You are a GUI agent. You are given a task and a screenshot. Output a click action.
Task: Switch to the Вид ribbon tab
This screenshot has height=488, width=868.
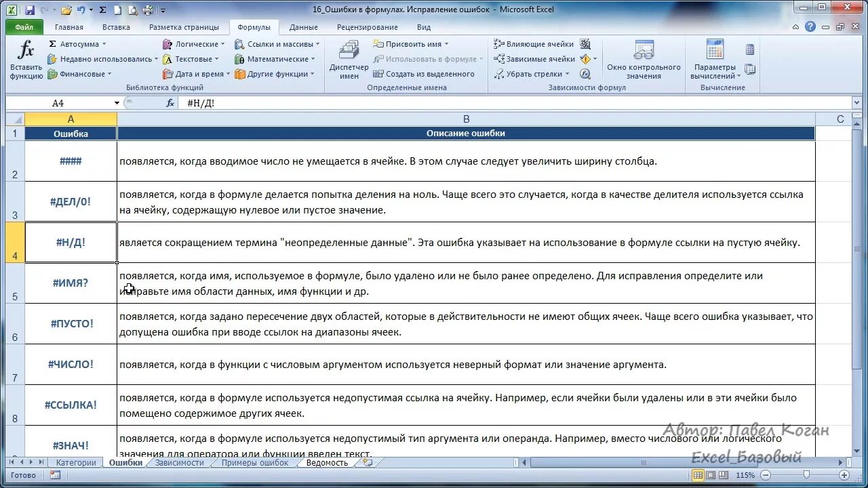pos(424,27)
